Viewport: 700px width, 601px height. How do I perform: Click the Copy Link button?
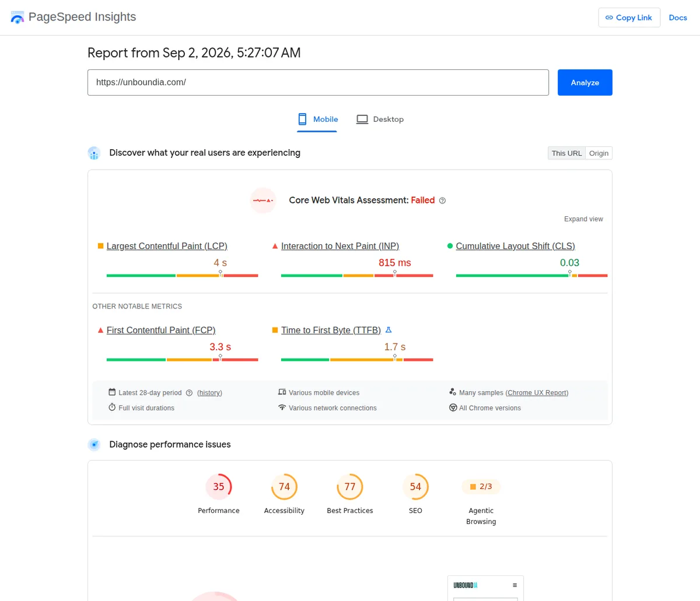629,17
